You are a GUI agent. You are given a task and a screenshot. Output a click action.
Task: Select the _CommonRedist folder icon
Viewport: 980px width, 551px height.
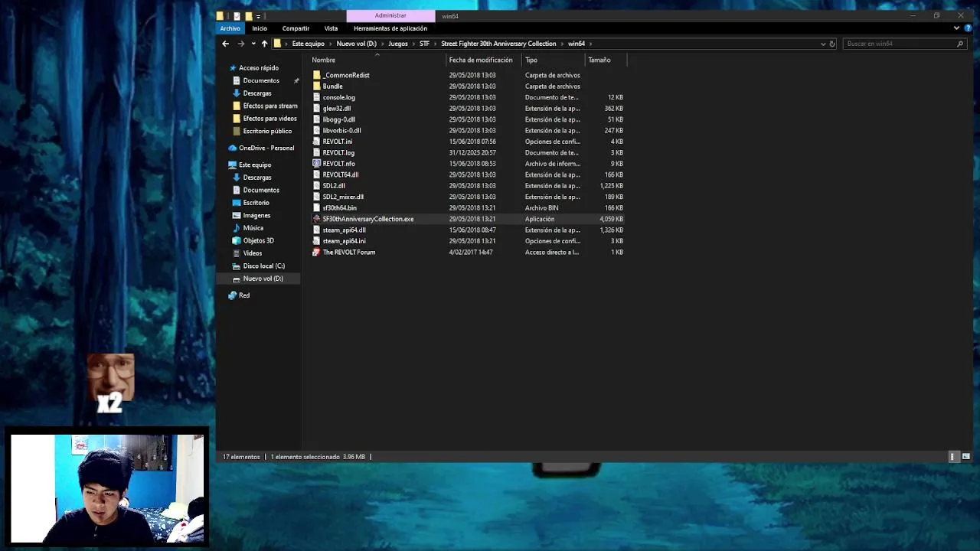[317, 75]
